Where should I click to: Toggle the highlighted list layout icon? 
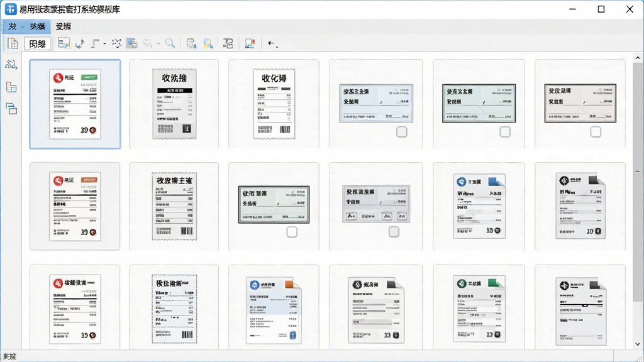pos(132,43)
